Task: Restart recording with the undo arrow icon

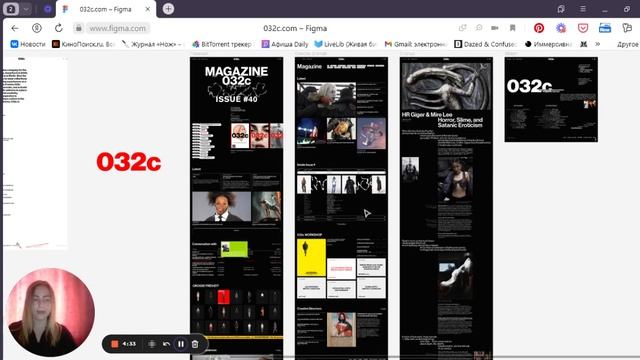Action: pyautogui.click(x=166, y=344)
